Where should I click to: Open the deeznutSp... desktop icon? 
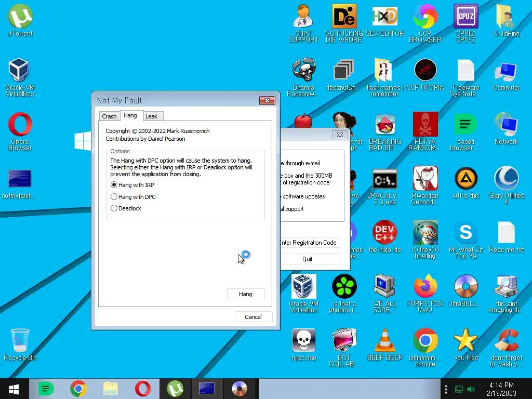(344, 75)
